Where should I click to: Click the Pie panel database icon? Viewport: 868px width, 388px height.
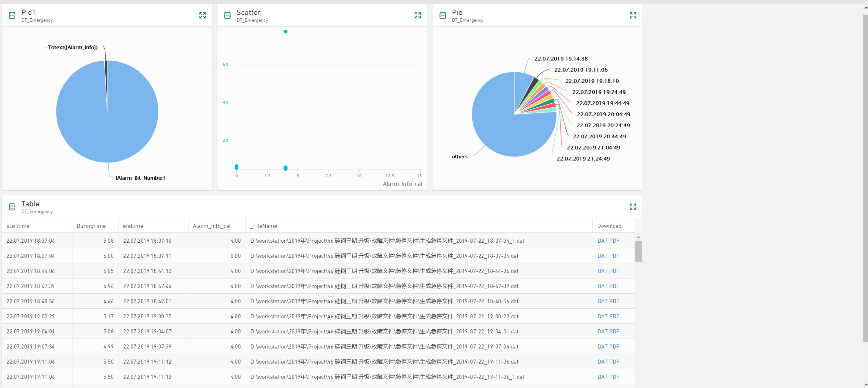coord(443,15)
